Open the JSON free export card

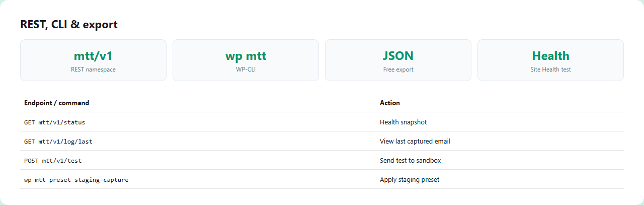pos(398,60)
